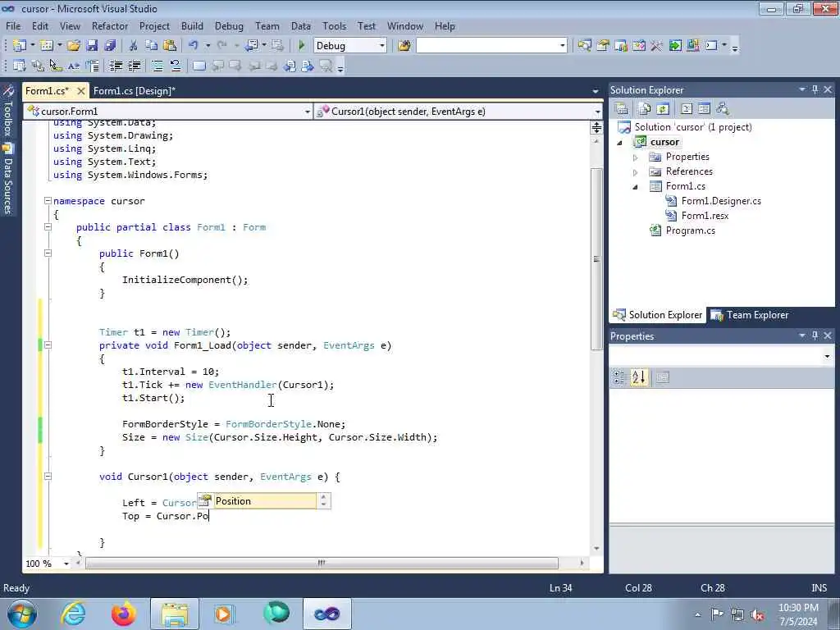The image size is (840, 630).
Task: Open the Toolbox side tab
Action: [x=8, y=110]
